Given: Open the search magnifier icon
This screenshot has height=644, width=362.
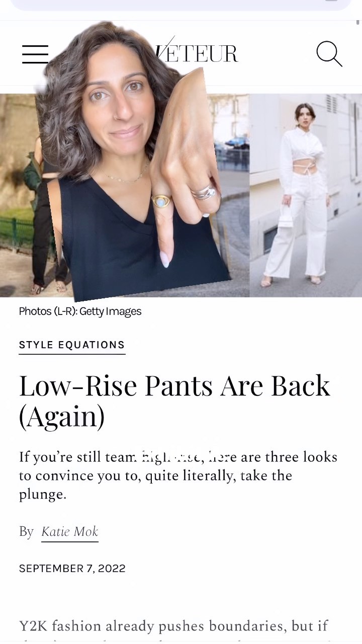Looking at the screenshot, I should click(x=329, y=53).
